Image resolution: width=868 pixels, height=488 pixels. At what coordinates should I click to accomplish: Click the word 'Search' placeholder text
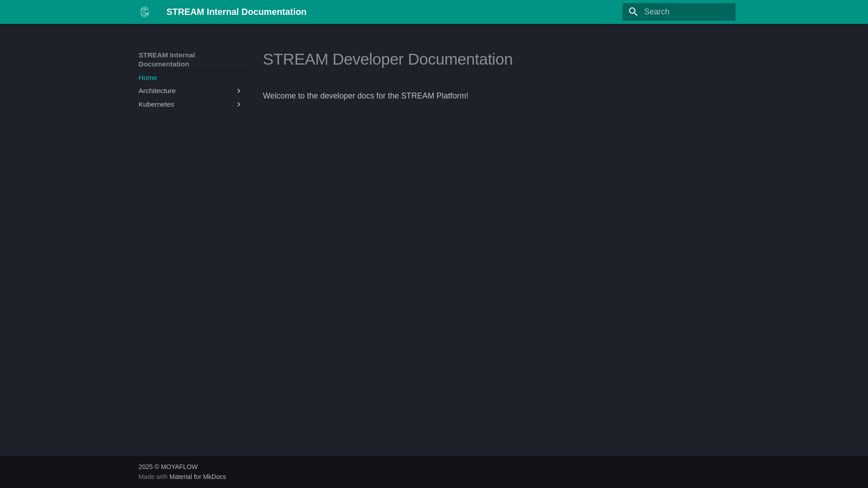click(x=656, y=12)
